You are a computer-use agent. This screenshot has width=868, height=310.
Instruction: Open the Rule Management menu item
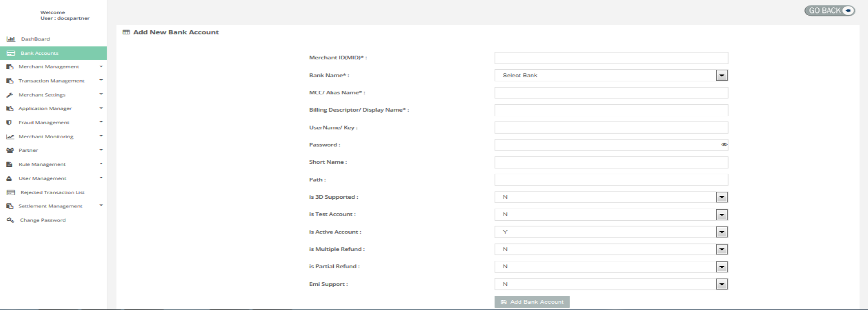coord(42,164)
